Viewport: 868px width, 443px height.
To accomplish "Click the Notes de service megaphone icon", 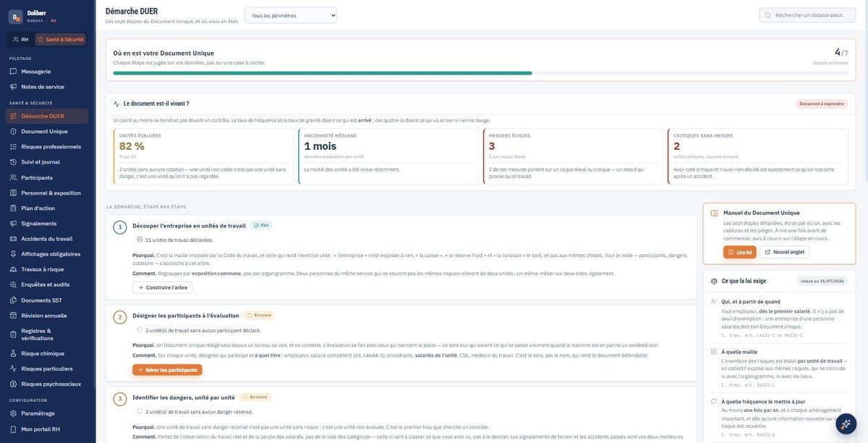I will coord(14,87).
